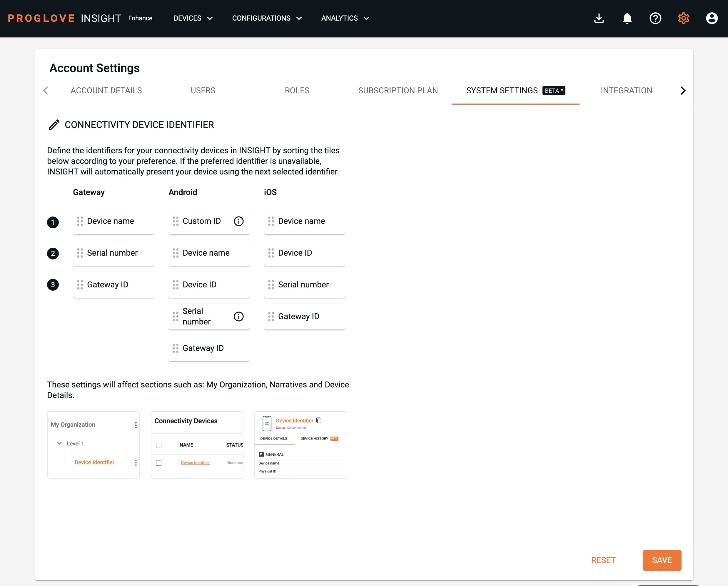Screen dimensions: 728x586
Task: Collapse Level 1 in the My Organization tree
Action: [x=59, y=443]
